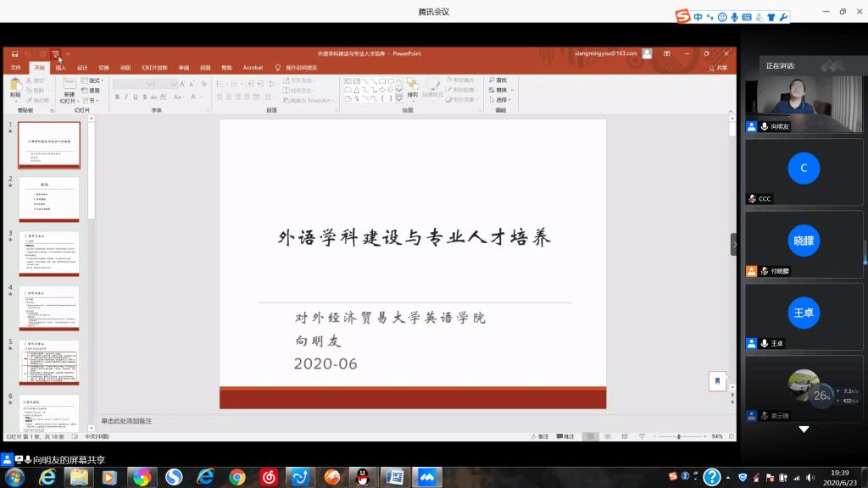The height and width of the screenshot is (488, 868).
Task: Toggle the comments (批注) pane in status bar
Action: tap(565, 436)
